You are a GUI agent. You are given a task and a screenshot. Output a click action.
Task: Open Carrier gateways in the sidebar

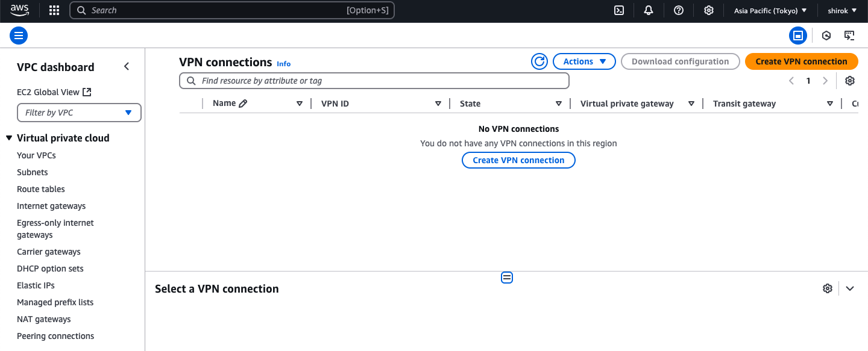49,252
